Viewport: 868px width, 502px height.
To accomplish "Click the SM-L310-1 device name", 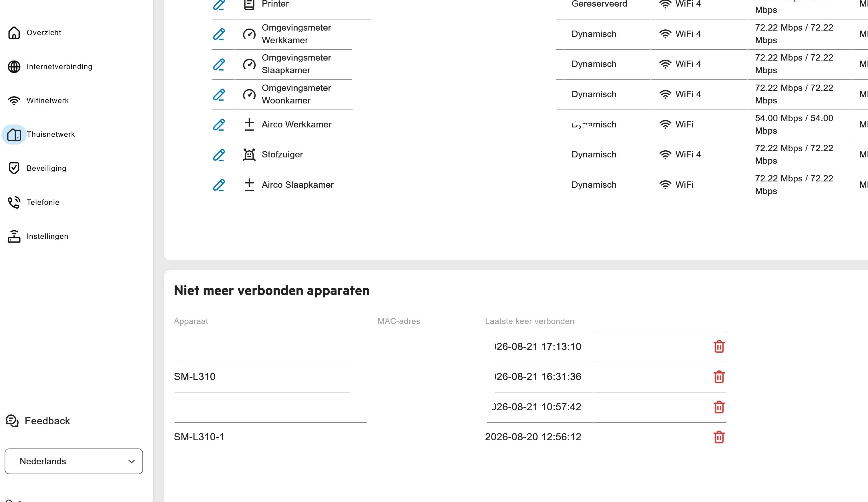I will pos(199,437).
